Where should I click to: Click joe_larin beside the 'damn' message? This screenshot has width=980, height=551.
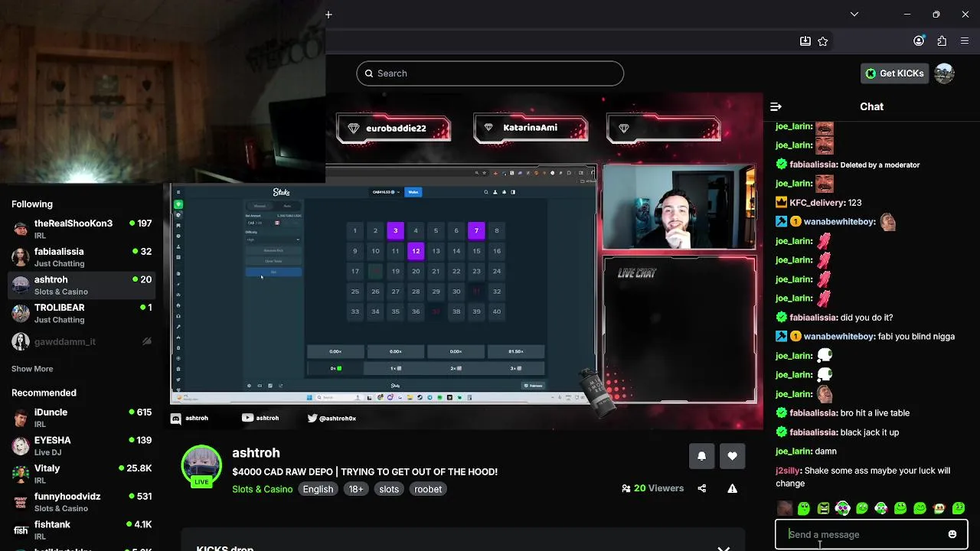(794, 452)
